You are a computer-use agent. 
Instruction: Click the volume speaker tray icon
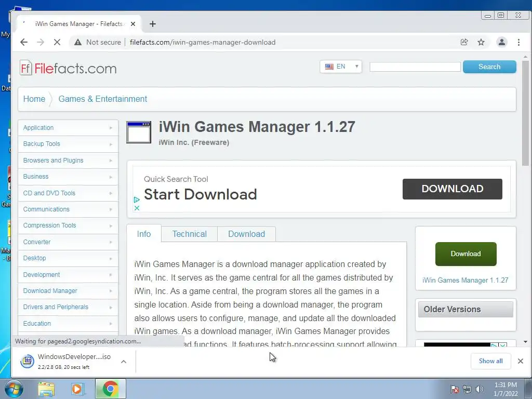[479, 389]
